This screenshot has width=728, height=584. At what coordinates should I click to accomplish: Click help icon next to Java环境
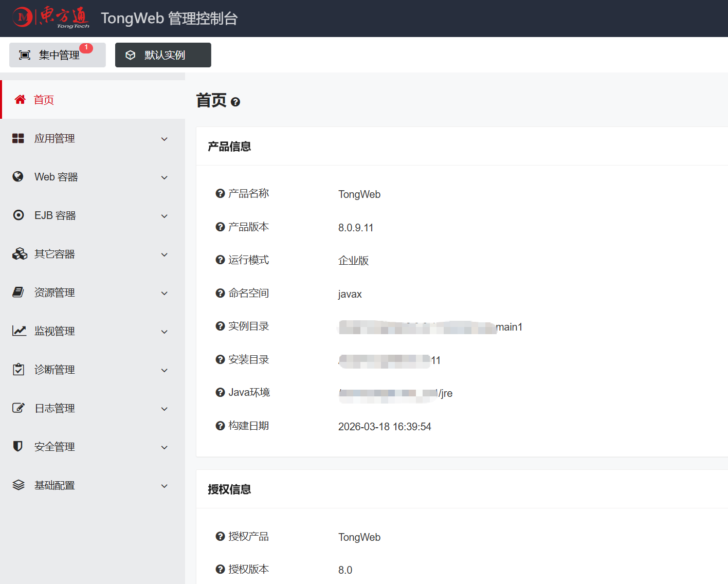tap(221, 392)
